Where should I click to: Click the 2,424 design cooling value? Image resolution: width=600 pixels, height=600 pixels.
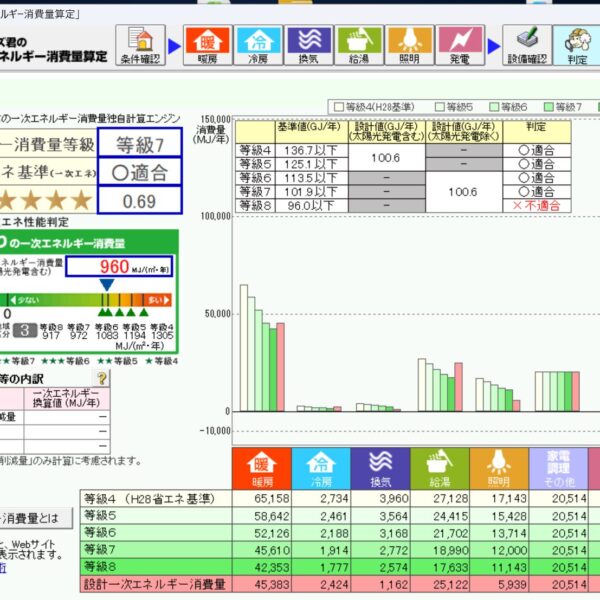coord(321,584)
